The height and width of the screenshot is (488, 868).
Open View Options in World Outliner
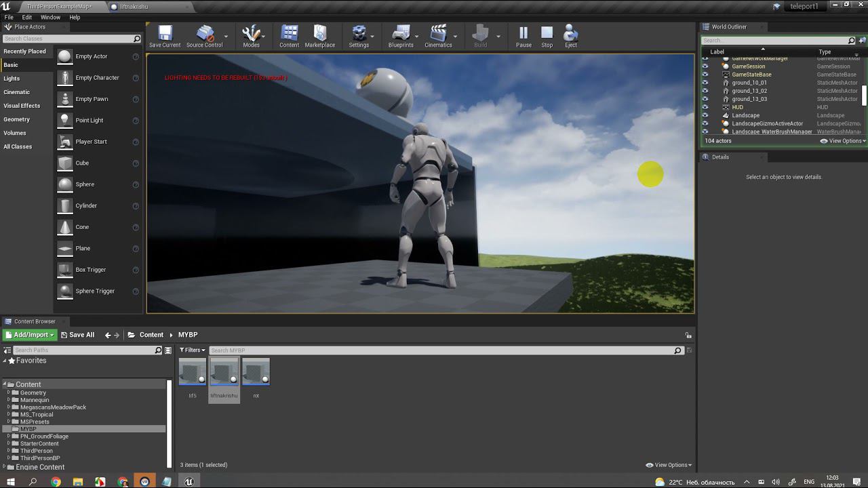[844, 141]
